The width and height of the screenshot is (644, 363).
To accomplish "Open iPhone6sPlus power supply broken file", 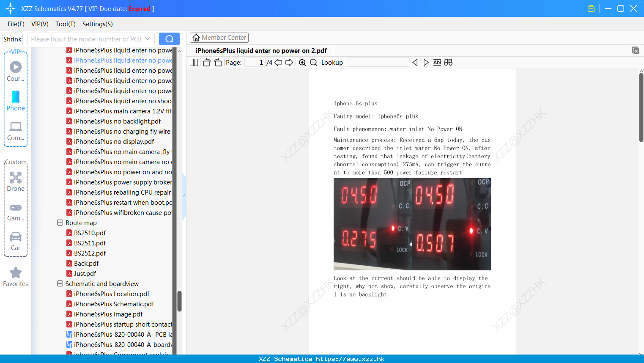I will (x=120, y=182).
